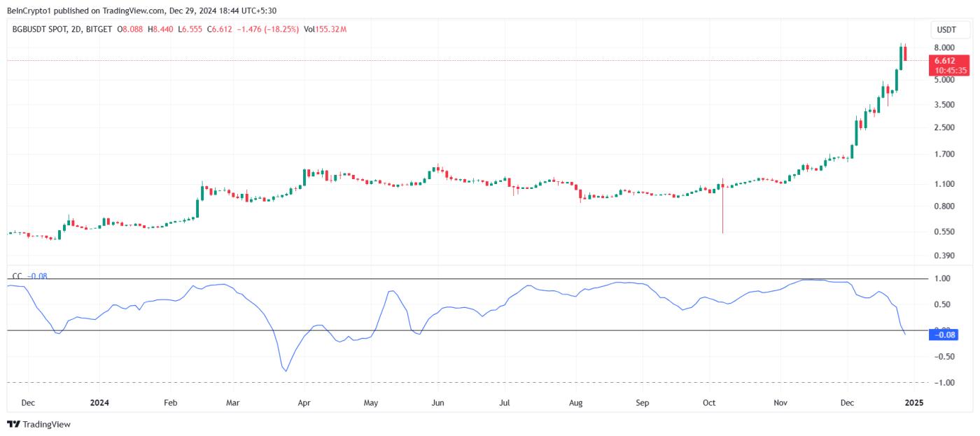This screenshot has width=980, height=436.
Task: Click the 2025 label on the time axis
Action: pos(915,403)
